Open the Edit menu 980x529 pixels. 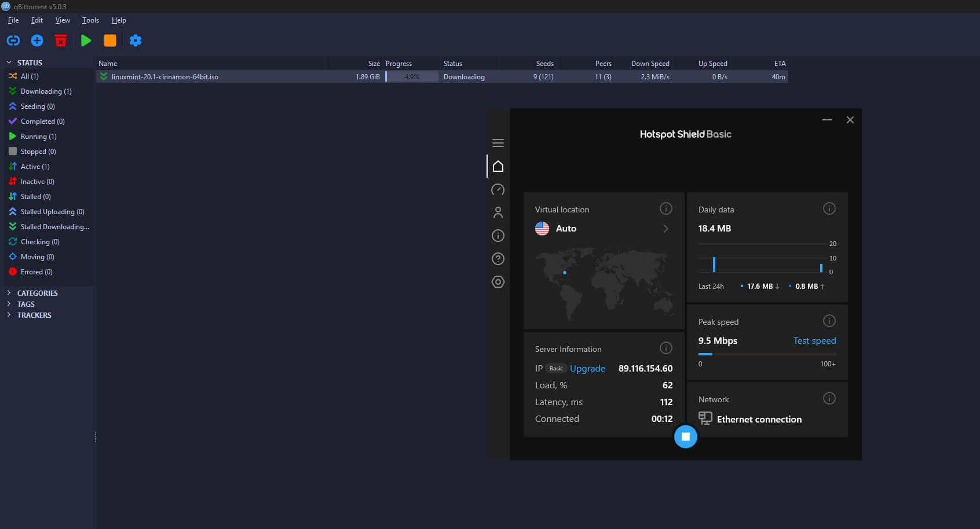pos(37,20)
